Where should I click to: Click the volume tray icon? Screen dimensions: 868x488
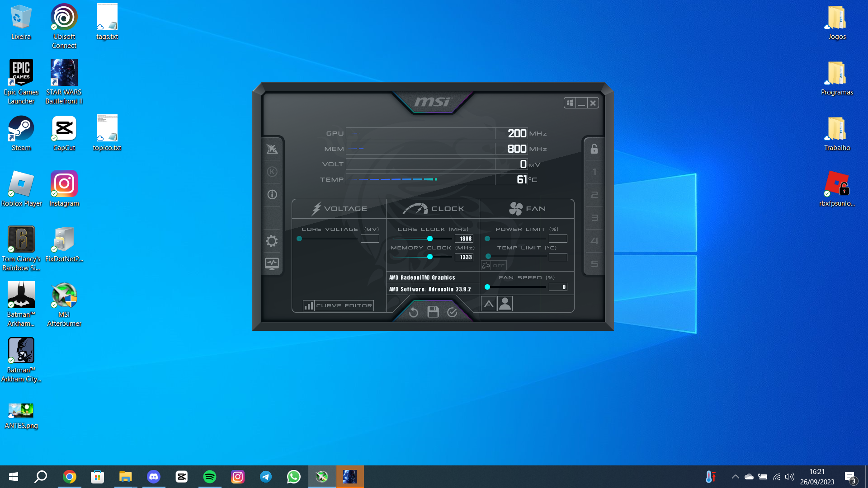pos(790,477)
